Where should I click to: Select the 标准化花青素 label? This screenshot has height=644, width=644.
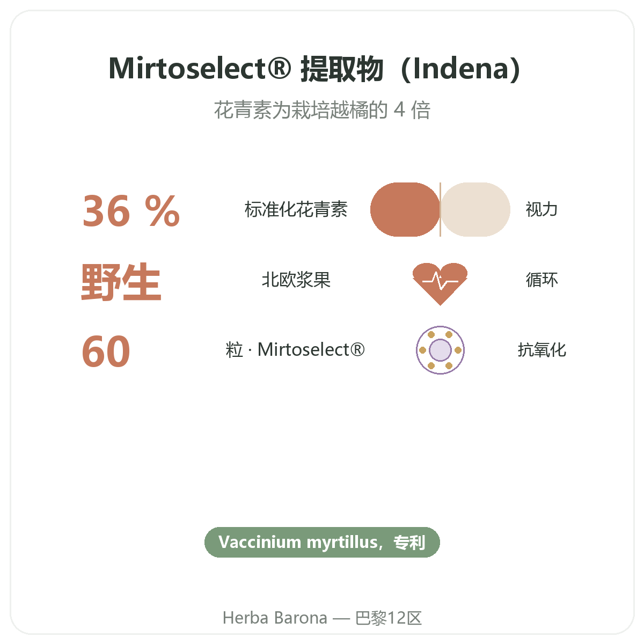pos(296,209)
